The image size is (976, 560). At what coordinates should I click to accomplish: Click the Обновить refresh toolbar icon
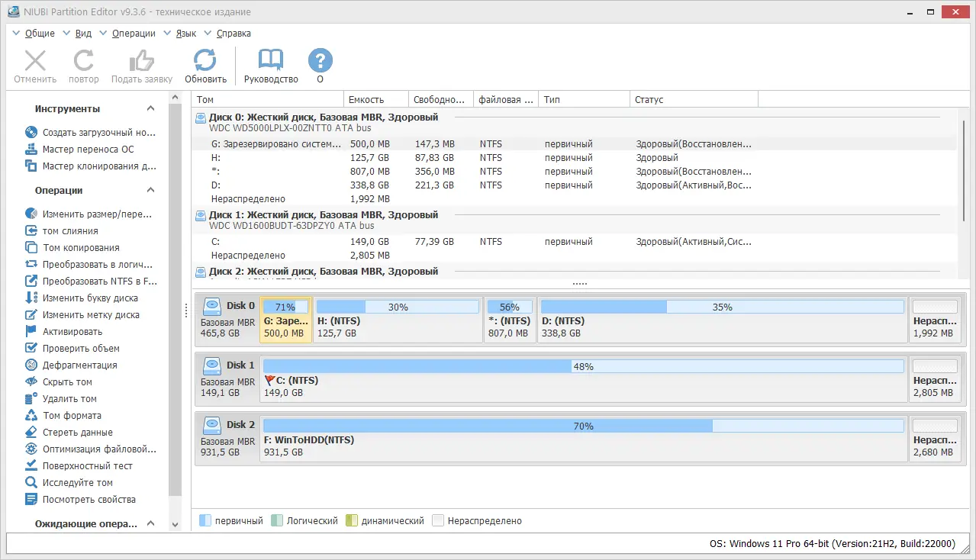point(205,60)
